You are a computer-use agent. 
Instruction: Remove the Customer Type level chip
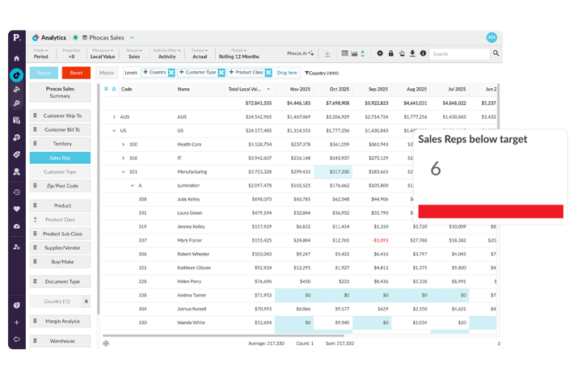click(221, 73)
